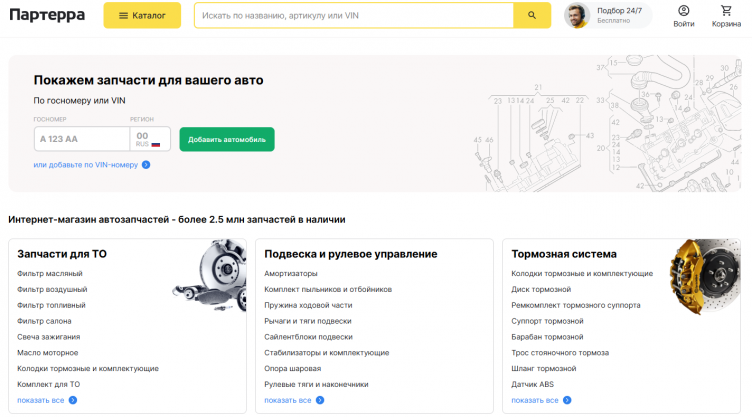The width and height of the screenshot is (752, 417).
Task: Open Тормозная система heading
Action: click(x=564, y=254)
